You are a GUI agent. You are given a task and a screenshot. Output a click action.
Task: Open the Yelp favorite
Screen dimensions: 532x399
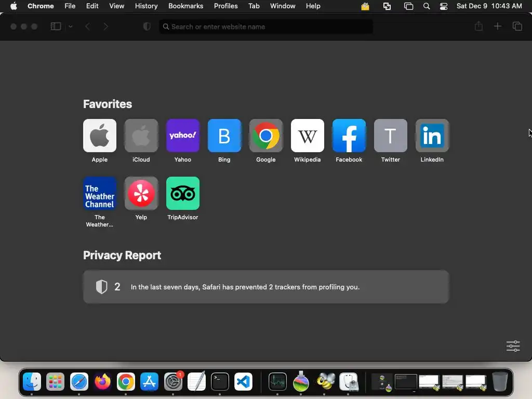click(141, 193)
